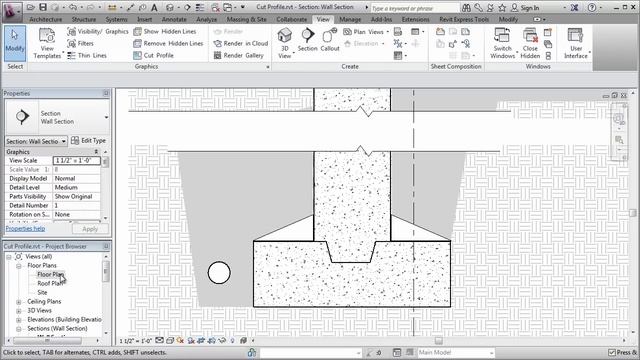Screen dimensions: 640x360
Task: Select the Remove Hidden Lines tool
Action: (168, 43)
